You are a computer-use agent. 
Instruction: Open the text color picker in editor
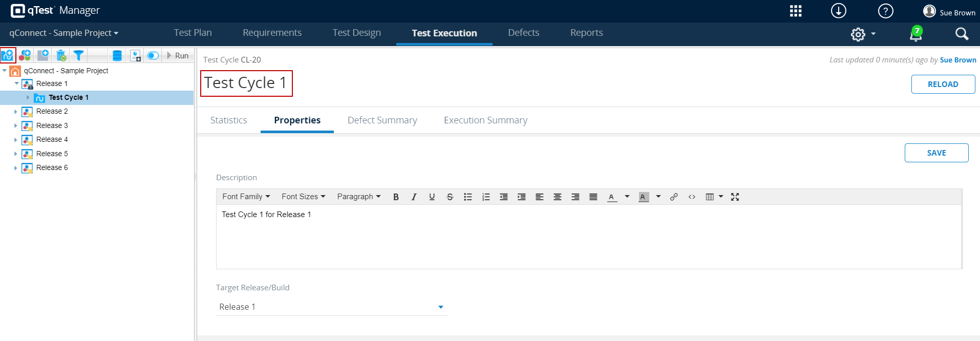click(627, 197)
